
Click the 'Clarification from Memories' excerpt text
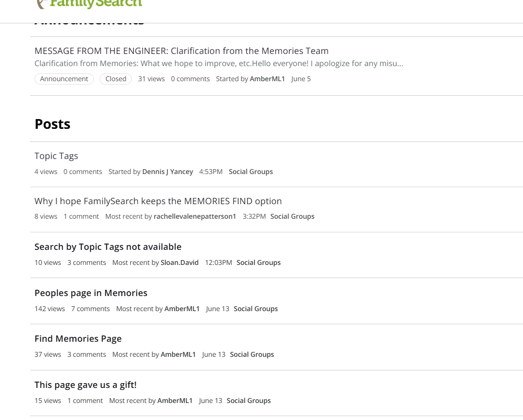(x=219, y=64)
